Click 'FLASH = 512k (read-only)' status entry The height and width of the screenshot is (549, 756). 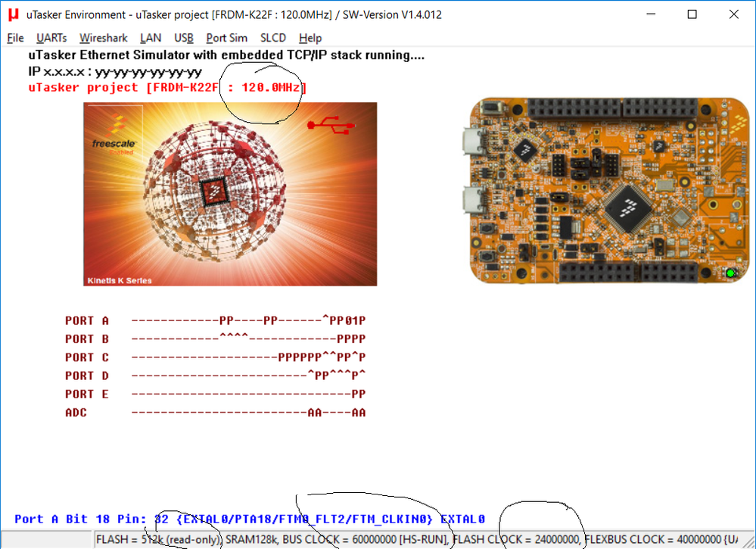[x=159, y=539]
